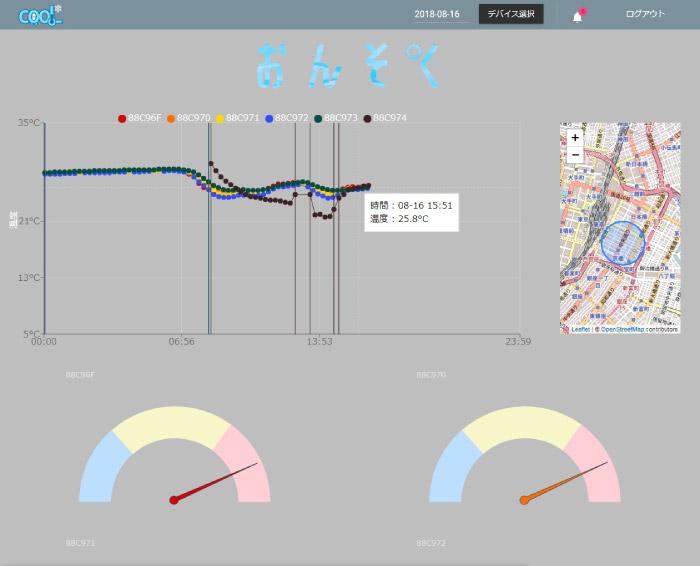
Task: Open the OpenStreetMap contributors link
Action: [x=639, y=329]
